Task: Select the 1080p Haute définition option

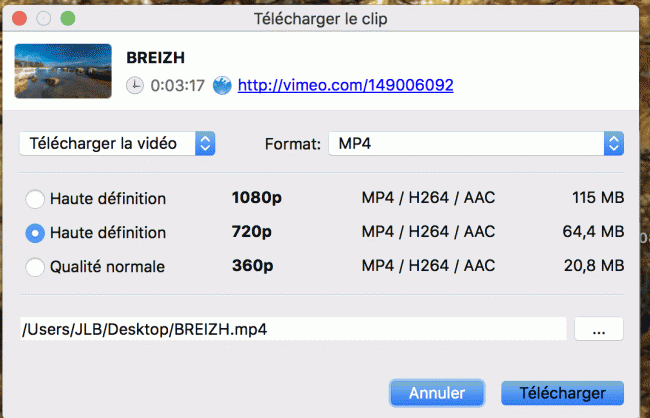Action: click(35, 199)
